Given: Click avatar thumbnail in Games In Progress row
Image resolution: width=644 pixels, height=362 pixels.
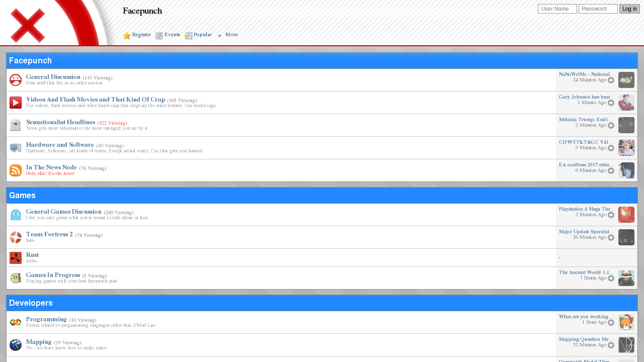Looking at the screenshot, I should [x=626, y=278].
